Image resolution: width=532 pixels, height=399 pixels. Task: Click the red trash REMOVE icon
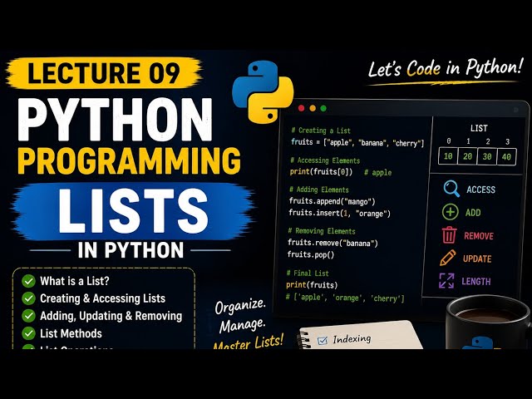tap(449, 234)
